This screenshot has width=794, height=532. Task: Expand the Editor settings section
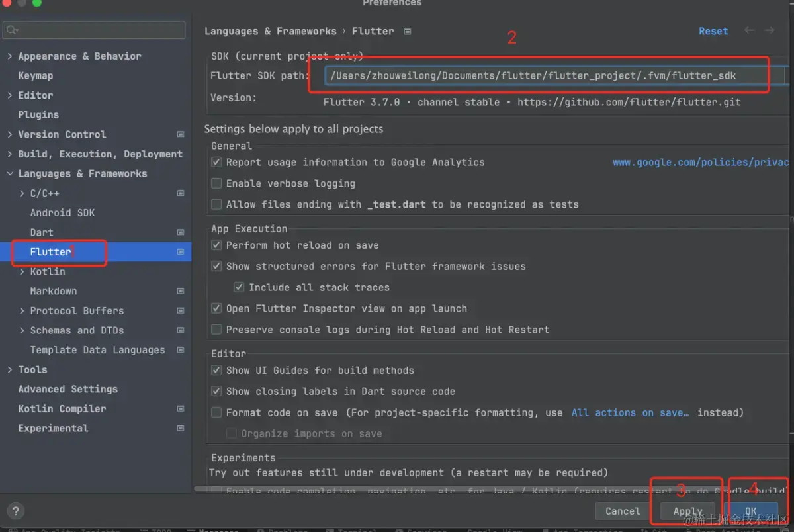[10, 95]
